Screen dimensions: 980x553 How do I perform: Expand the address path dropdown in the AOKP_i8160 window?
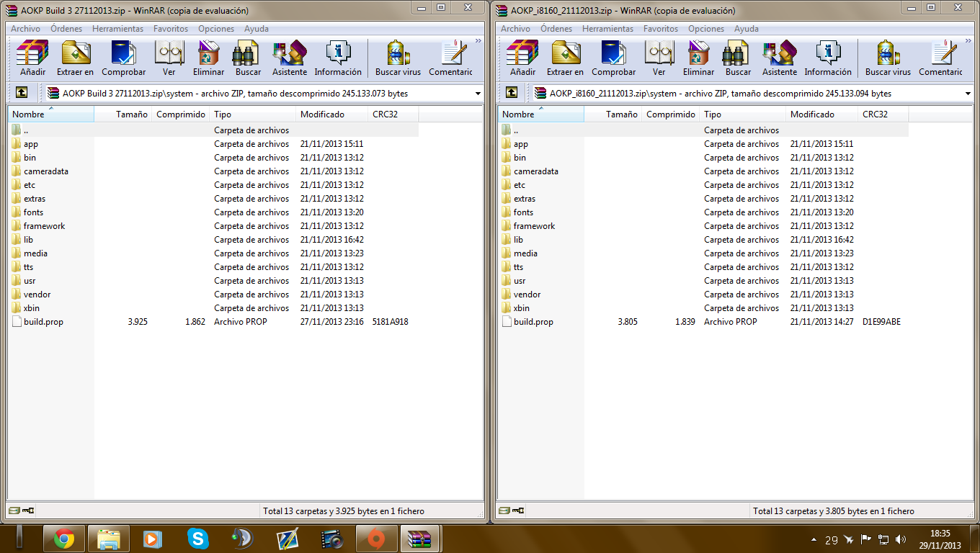tap(968, 94)
